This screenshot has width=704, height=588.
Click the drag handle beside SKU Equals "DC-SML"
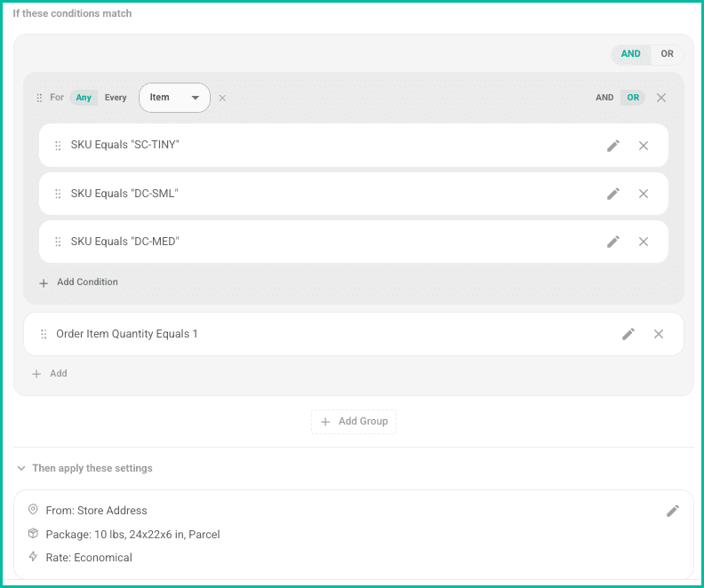point(58,194)
